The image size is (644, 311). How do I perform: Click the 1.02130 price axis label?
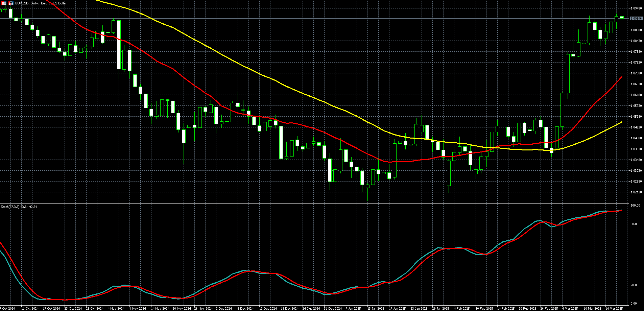tap(636, 192)
